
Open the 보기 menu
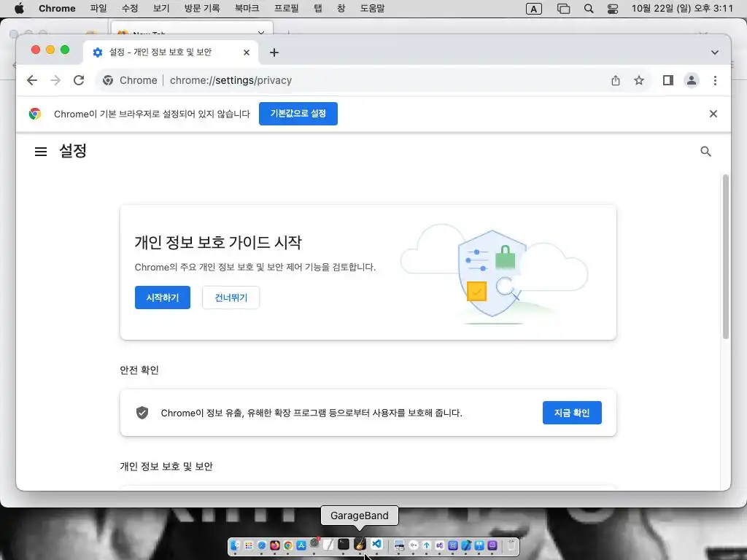(161, 9)
